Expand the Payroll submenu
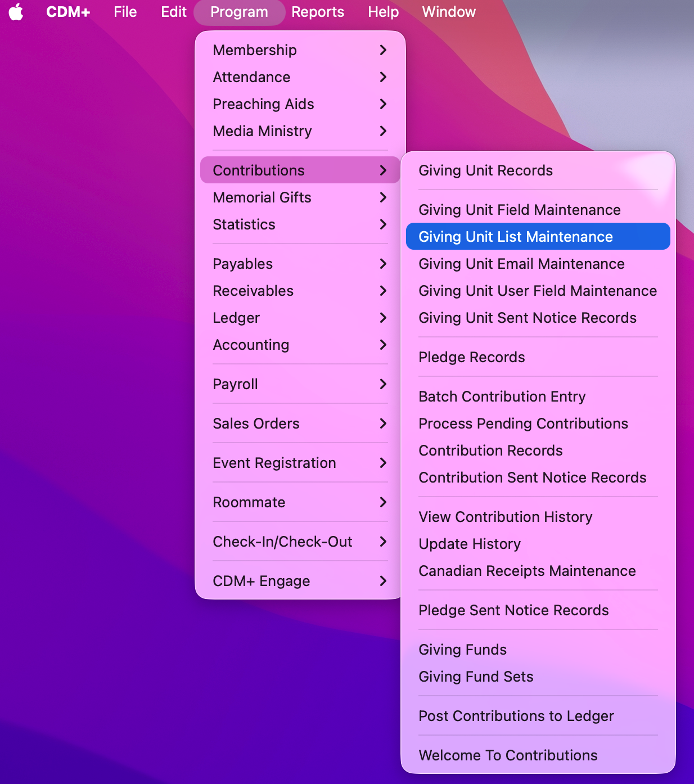 300,384
